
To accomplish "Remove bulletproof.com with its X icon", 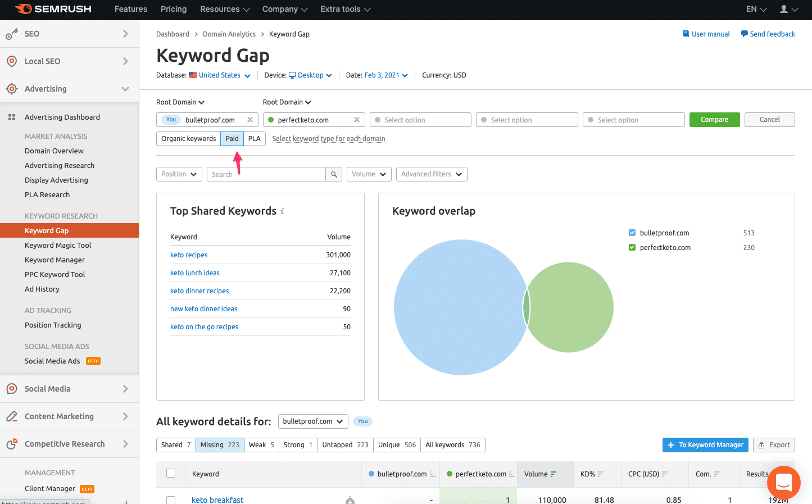I will [250, 120].
